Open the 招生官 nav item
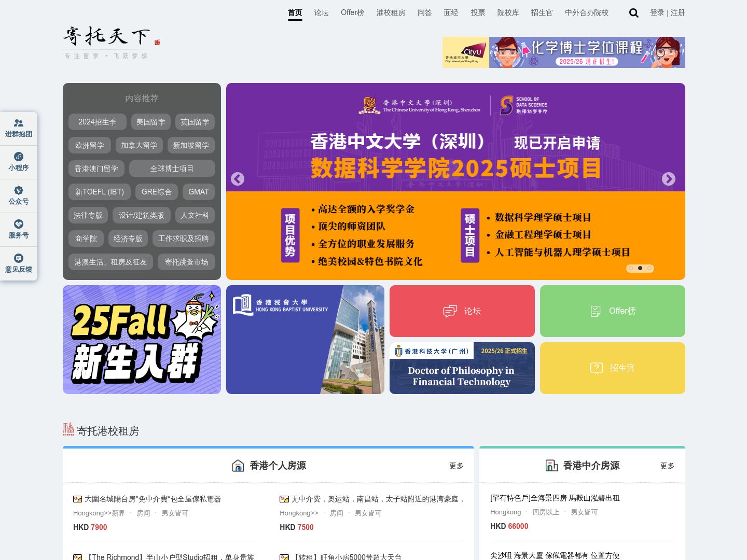Screen dimensions: 747x560 point(542,13)
